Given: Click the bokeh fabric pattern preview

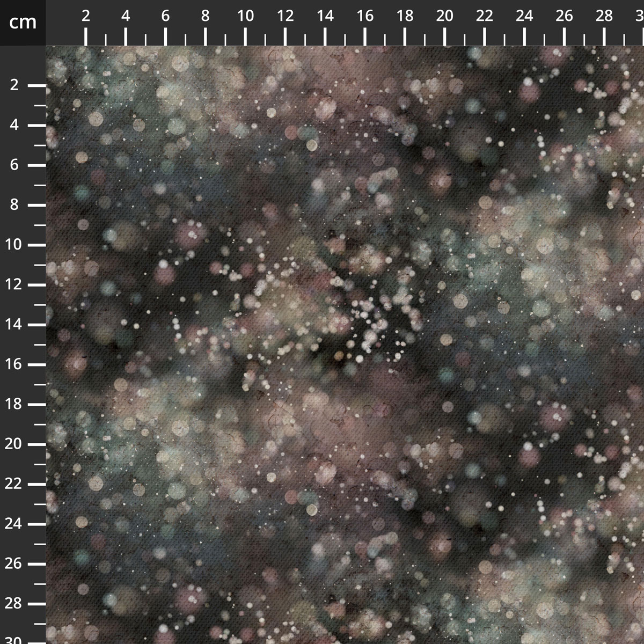Looking at the screenshot, I should click(x=345, y=345).
